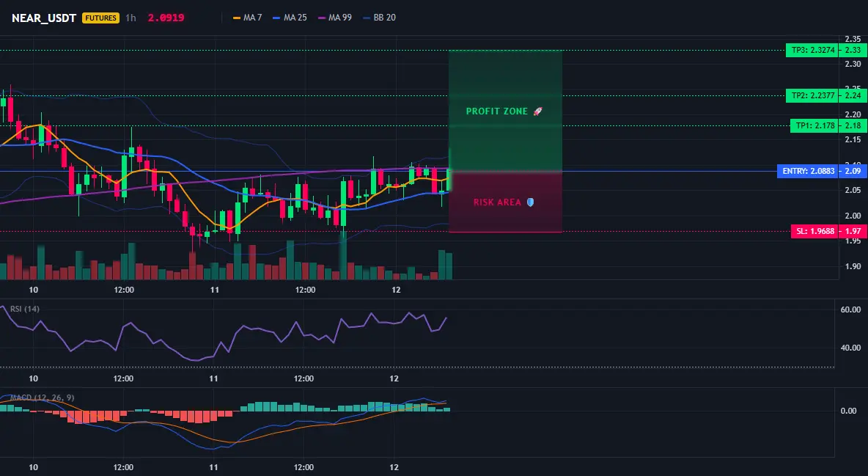Screen dimensions: 868x476
Task: Click the 2.30 price axis label
Action: (x=853, y=64)
